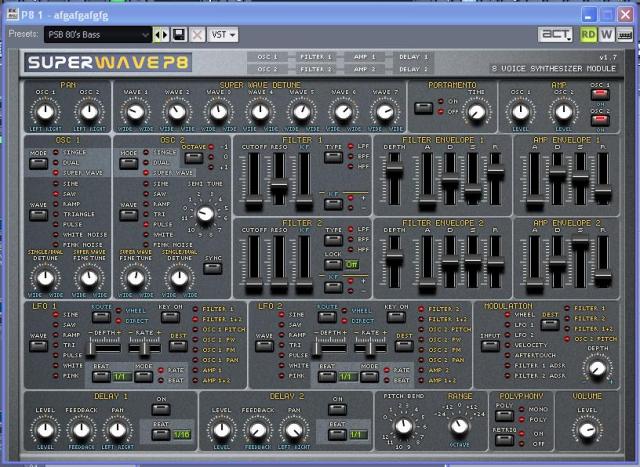
Task: Click Delay 1 BEAT button
Action: [161, 435]
